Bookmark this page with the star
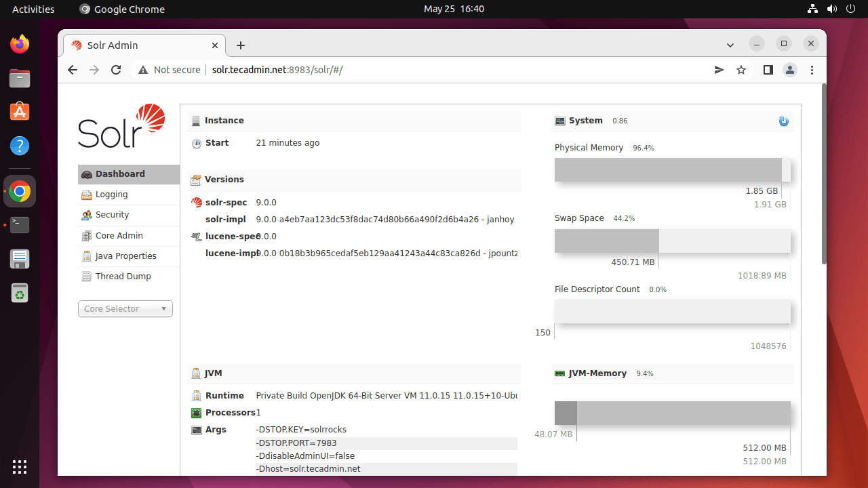This screenshot has width=868, height=488. (741, 70)
